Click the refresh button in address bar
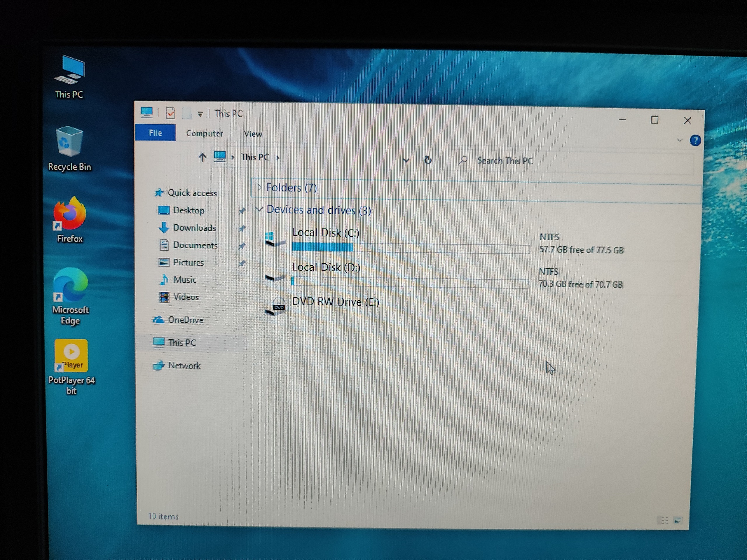Image resolution: width=747 pixels, height=560 pixels. (428, 160)
